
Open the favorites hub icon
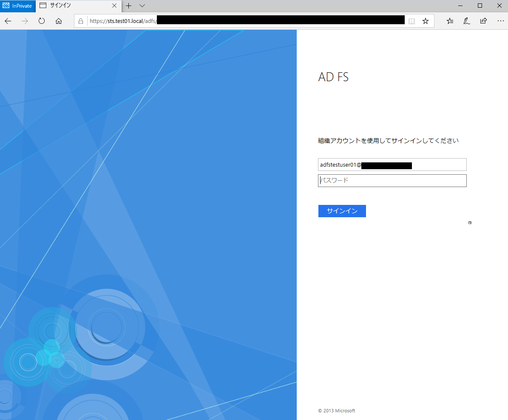click(x=450, y=21)
